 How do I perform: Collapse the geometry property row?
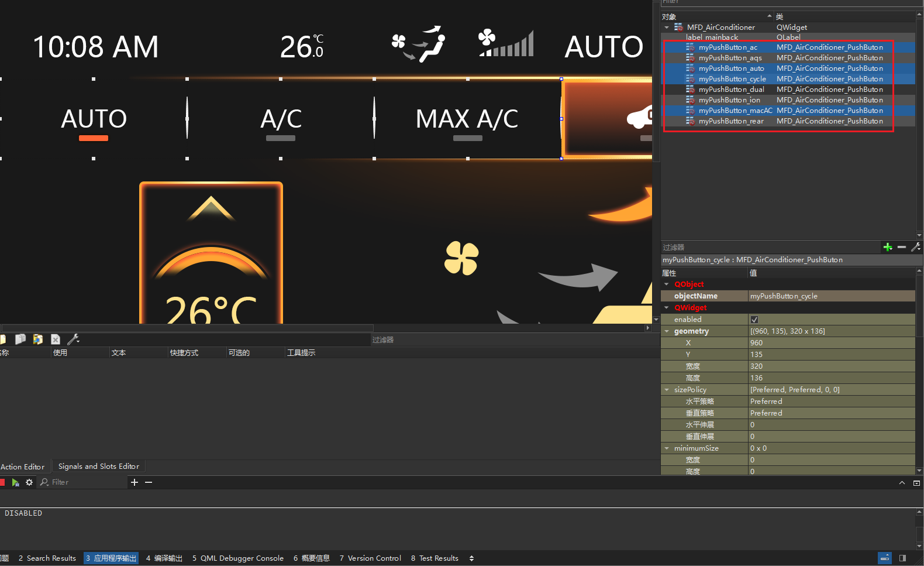tap(667, 331)
